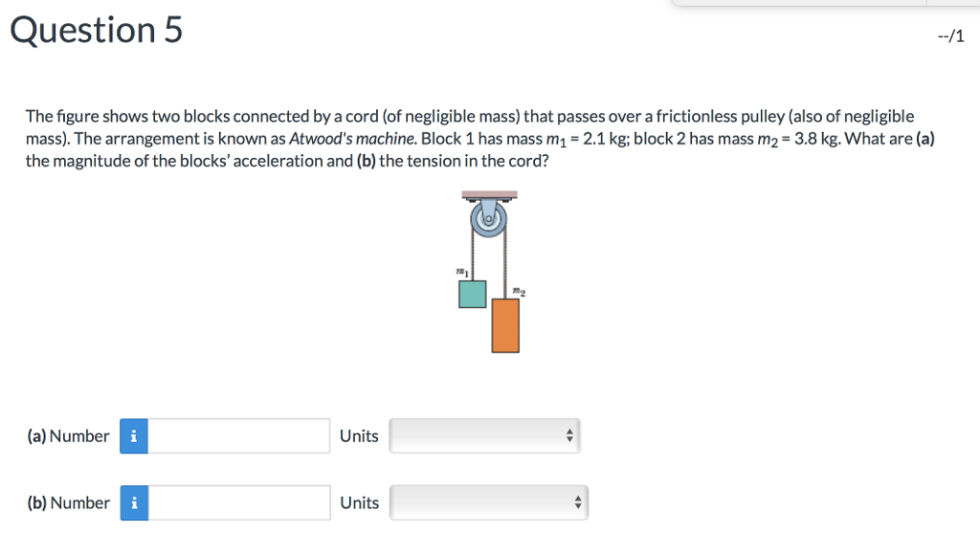Click the ceiling mount above the pulley
This screenshot has height=556, width=980.
pyautogui.click(x=490, y=194)
